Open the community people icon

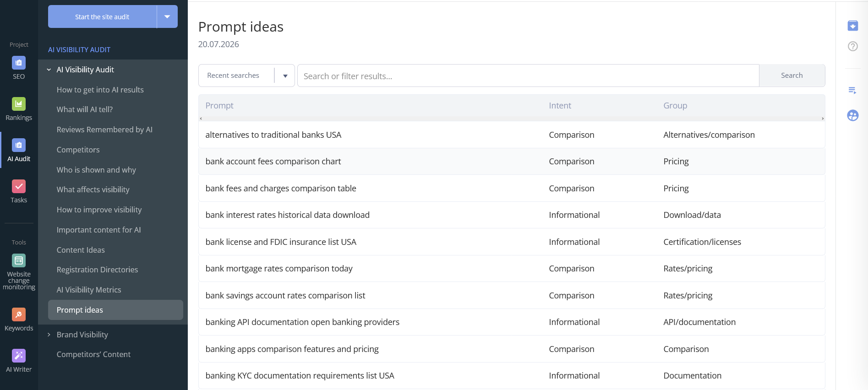tap(852, 115)
